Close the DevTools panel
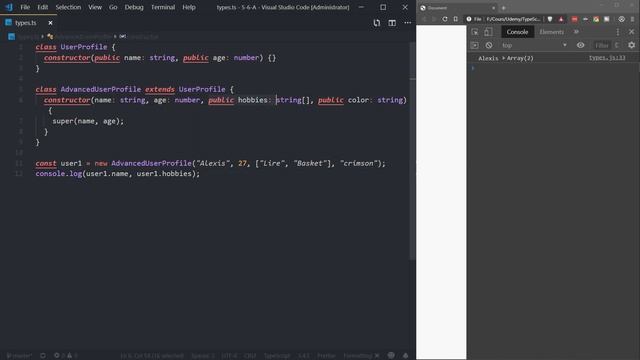The height and width of the screenshot is (360, 640). [x=631, y=32]
